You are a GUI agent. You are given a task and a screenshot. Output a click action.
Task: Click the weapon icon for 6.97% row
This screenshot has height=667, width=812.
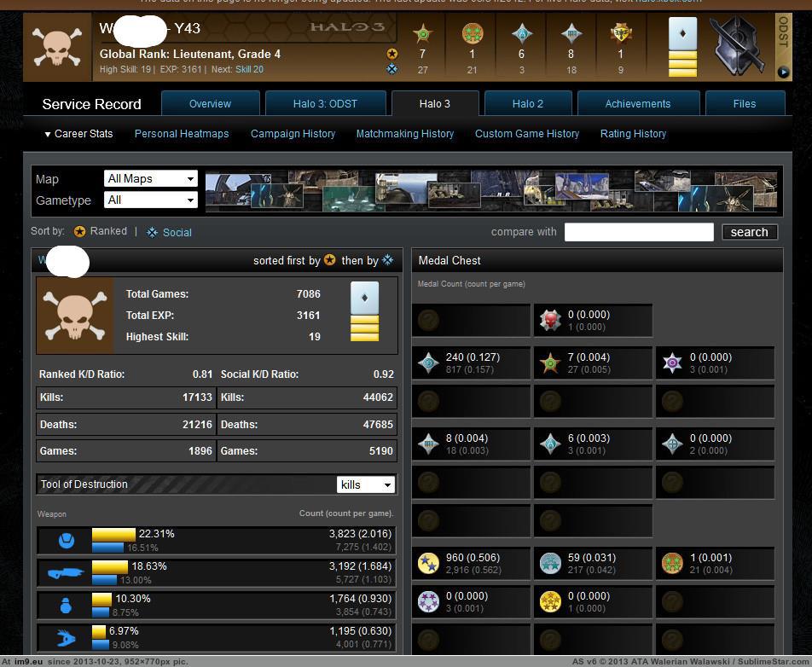(x=66, y=637)
